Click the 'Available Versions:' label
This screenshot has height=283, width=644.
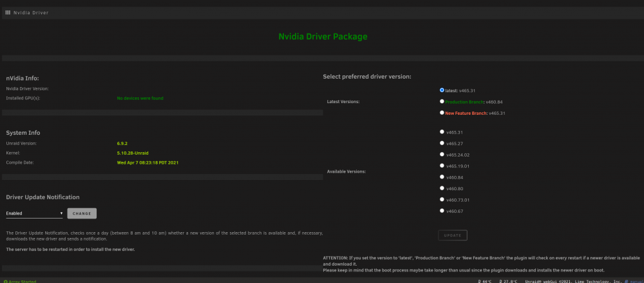(x=346, y=171)
